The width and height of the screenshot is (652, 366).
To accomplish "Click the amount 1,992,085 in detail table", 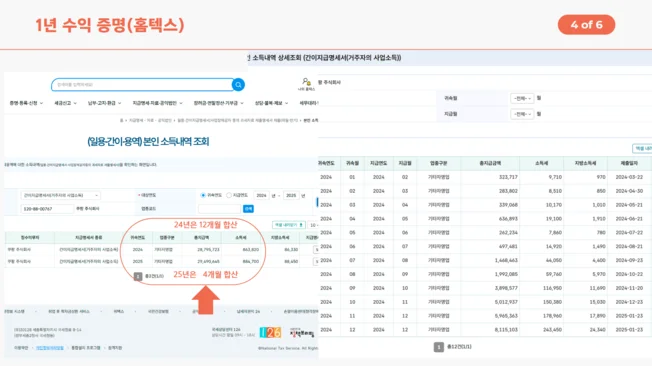I will pos(506,274).
